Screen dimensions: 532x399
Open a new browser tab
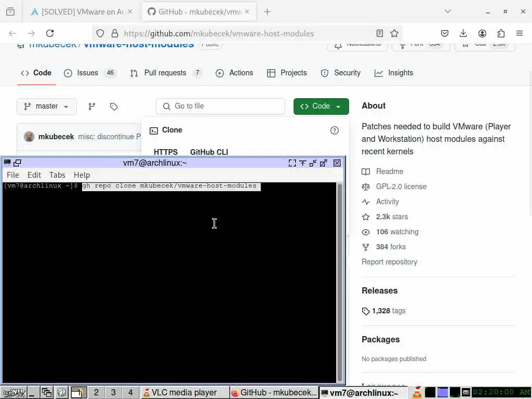click(x=267, y=12)
